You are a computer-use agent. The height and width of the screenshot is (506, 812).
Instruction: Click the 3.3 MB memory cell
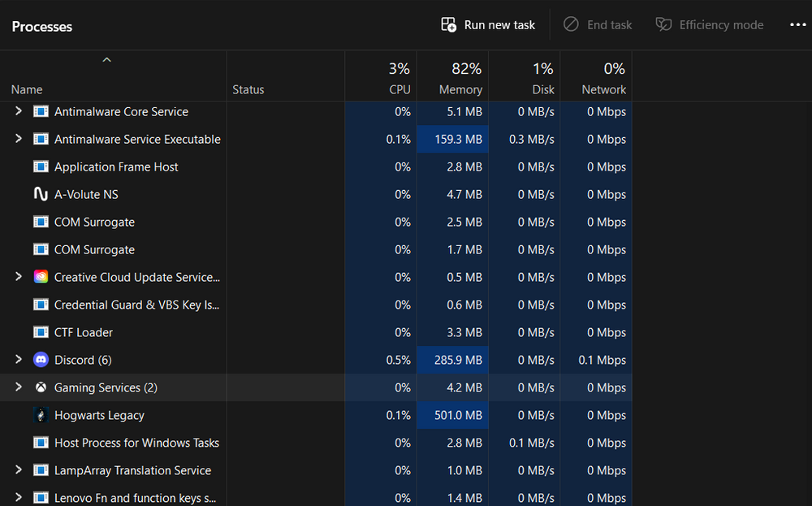(452, 332)
